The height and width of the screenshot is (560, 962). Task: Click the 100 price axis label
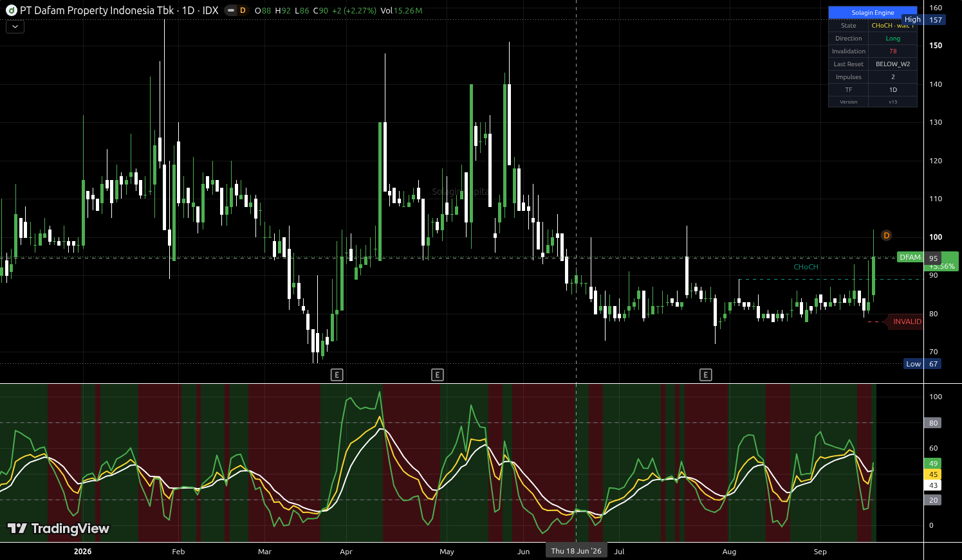(935, 237)
